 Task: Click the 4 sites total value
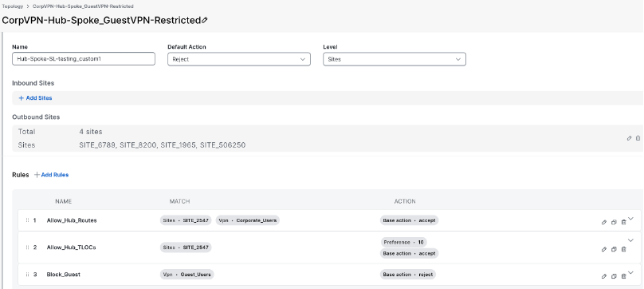[x=91, y=132]
